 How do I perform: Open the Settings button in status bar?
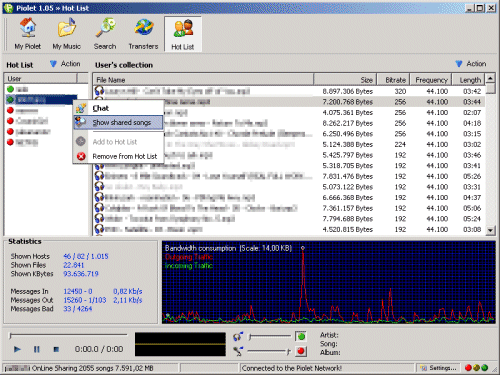[439, 368]
